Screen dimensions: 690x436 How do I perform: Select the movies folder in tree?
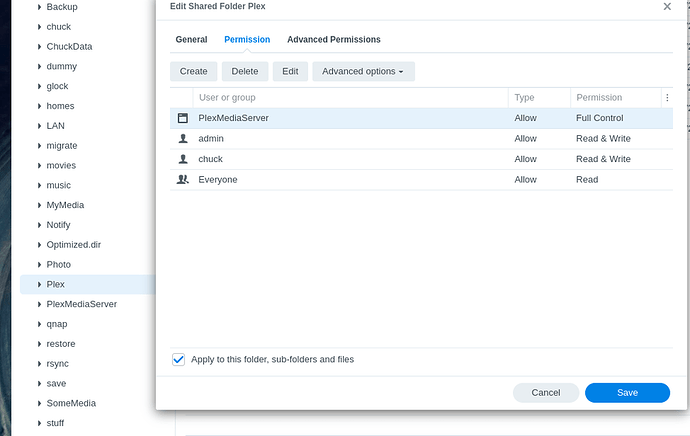tap(61, 165)
